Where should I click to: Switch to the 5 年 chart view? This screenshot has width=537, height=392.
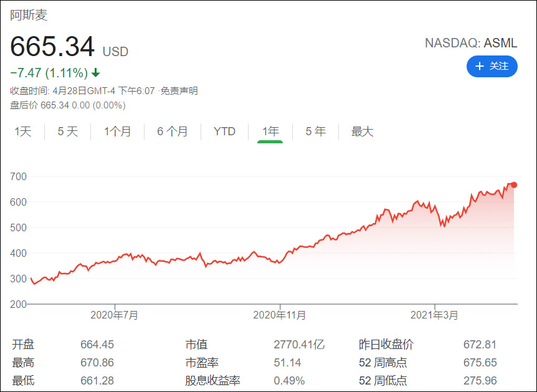[315, 131]
